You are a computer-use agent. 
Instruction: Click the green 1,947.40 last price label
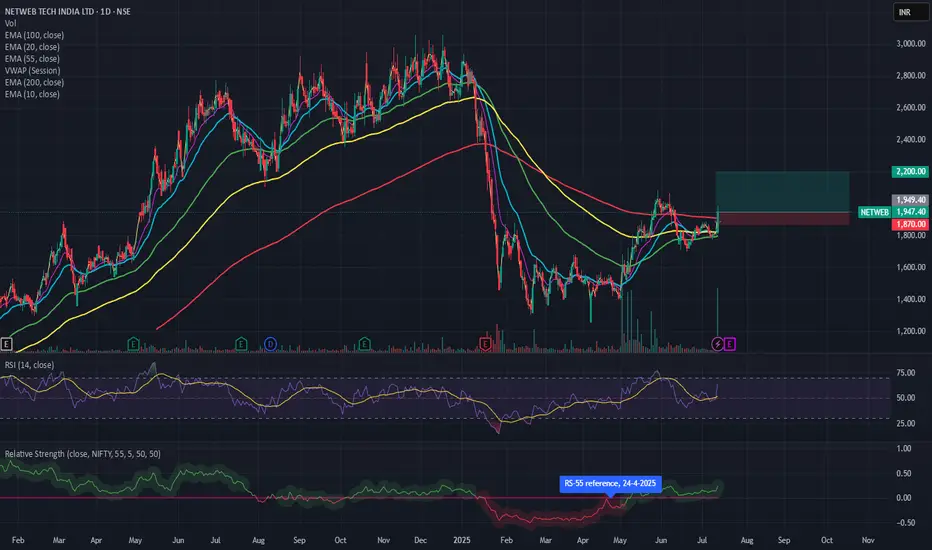click(x=910, y=212)
